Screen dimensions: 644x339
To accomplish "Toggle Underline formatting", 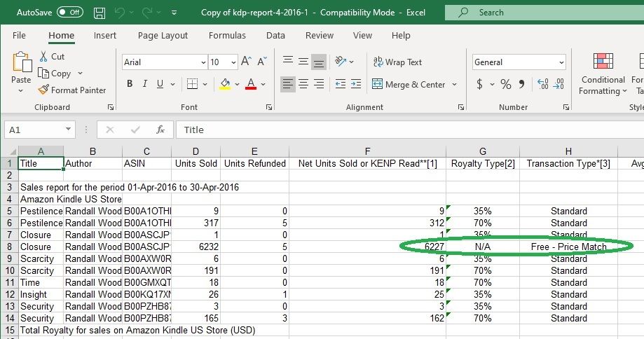I will click(160, 84).
